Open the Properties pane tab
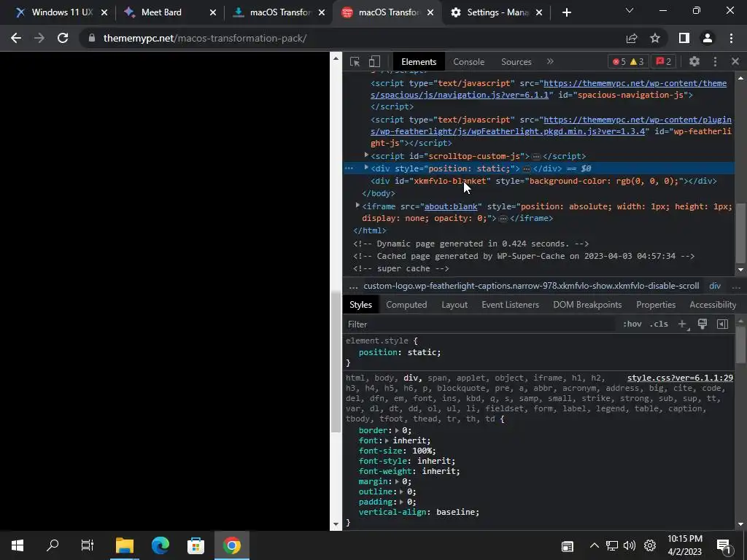Screen dimensions: 747x560 click(656, 305)
